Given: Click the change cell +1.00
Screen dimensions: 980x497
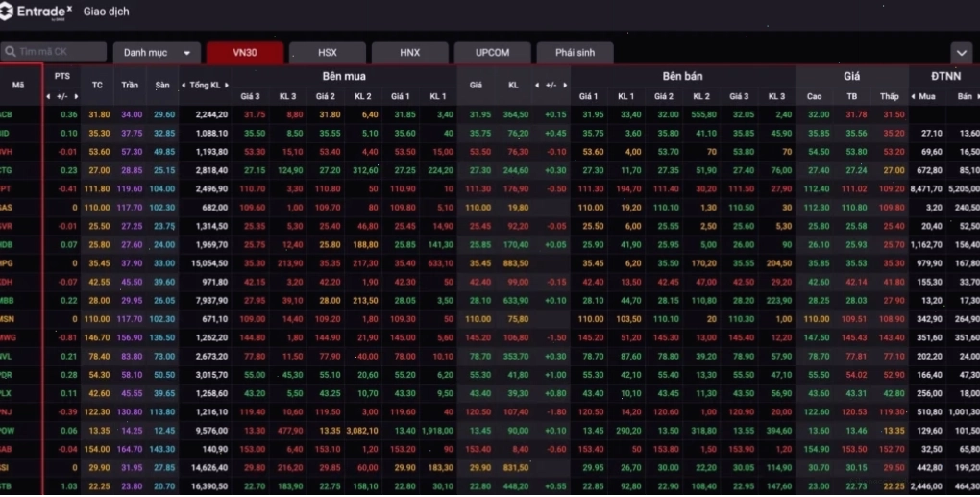Looking at the screenshot, I should pyautogui.click(x=555, y=375).
